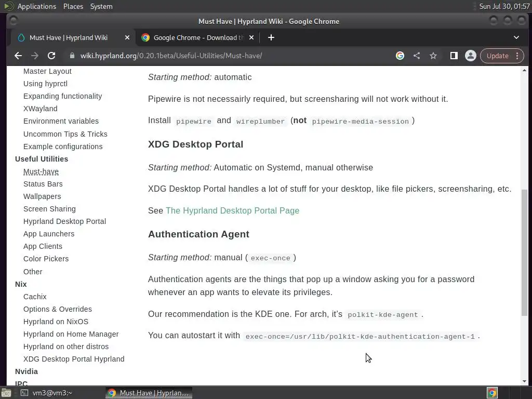Image resolution: width=532 pixels, height=399 pixels.
Task: Open the App Launchers page
Action: pyautogui.click(x=49, y=234)
